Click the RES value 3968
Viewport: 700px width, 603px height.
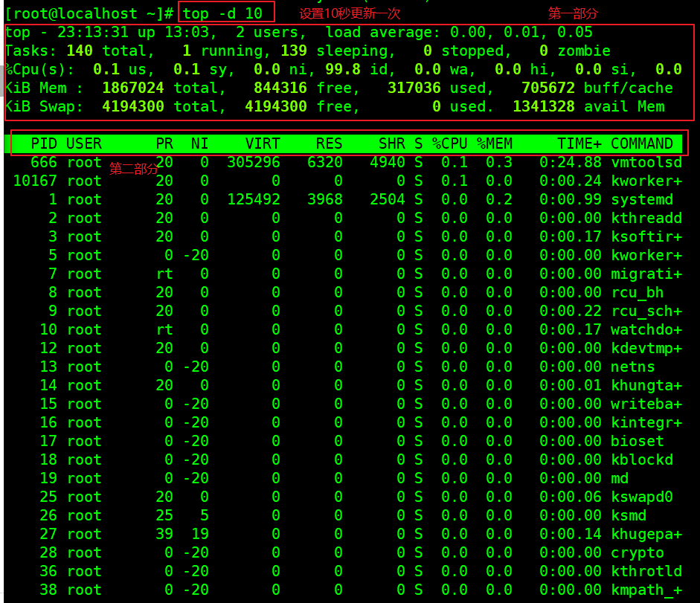click(324, 199)
